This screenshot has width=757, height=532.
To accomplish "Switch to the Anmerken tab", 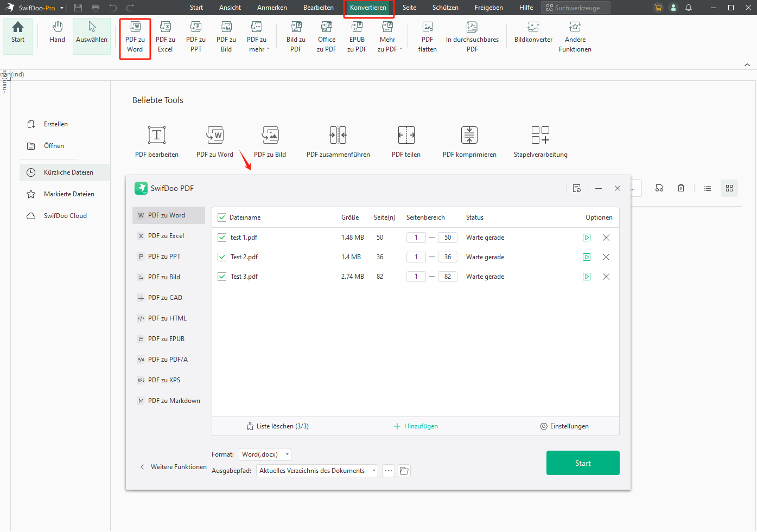I will [272, 8].
